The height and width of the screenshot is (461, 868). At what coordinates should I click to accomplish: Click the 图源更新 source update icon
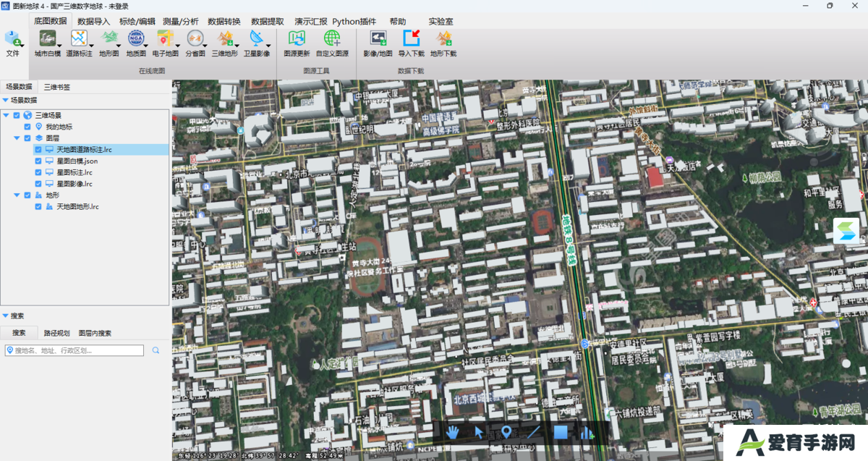296,38
